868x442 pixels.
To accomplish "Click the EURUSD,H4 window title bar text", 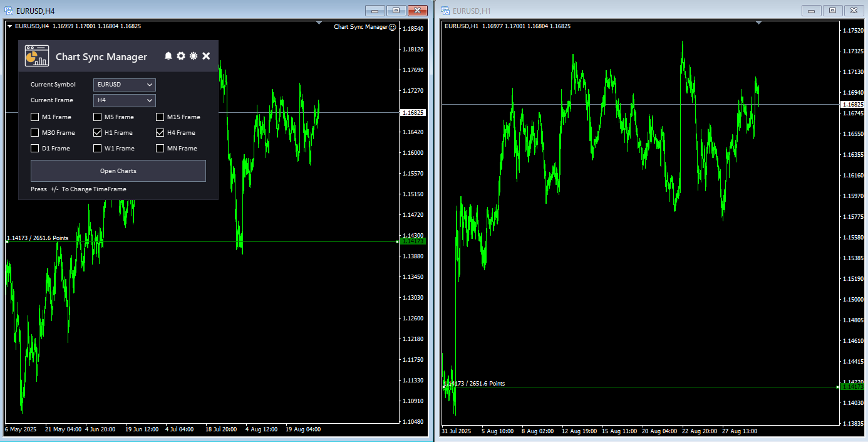I will [36, 11].
